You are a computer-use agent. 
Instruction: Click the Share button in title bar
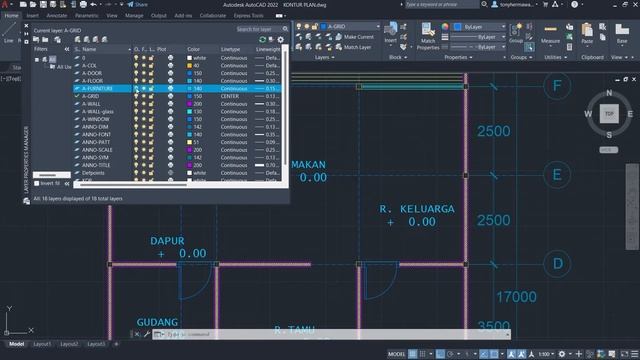(x=138, y=4)
